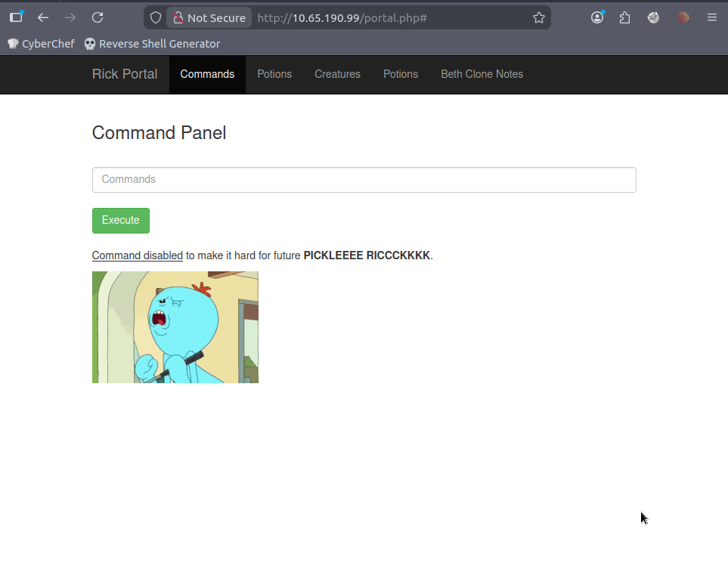Screen dimensions: 728x582
Task: Open the CyberChef bookmark
Action: pyautogui.click(x=42, y=44)
